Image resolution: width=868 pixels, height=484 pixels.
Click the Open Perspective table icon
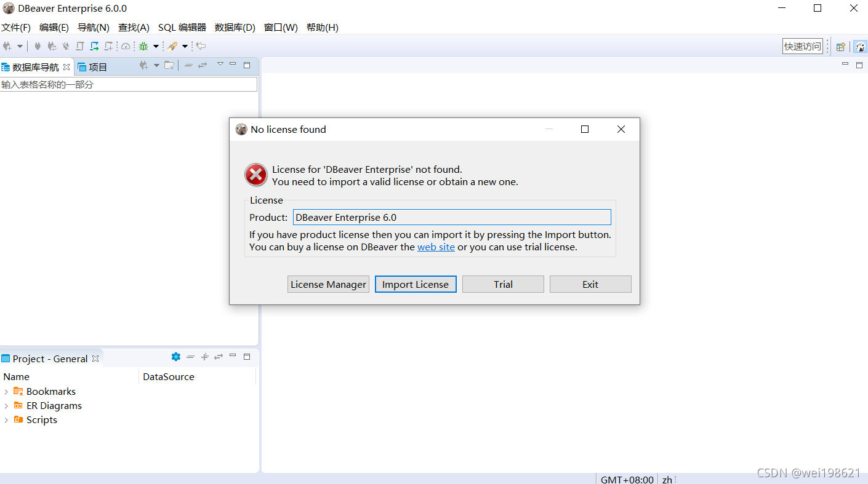pyautogui.click(x=840, y=47)
